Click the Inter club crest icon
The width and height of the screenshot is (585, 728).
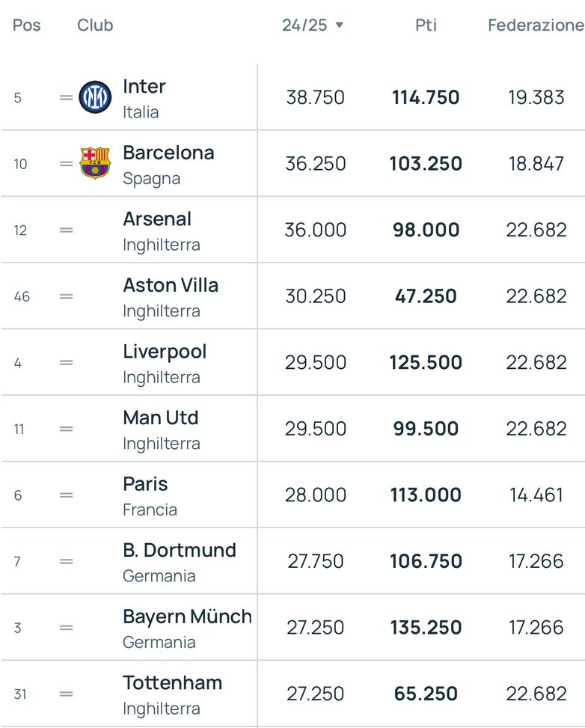[95, 97]
